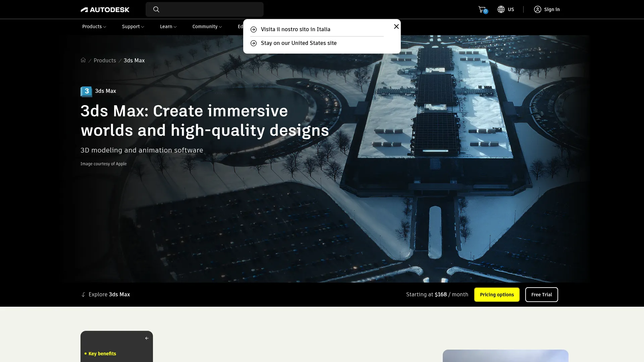Viewport: 644px width, 362px height.
Task: Expand the Support menu
Action: pyautogui.click(x=133, y=27)
